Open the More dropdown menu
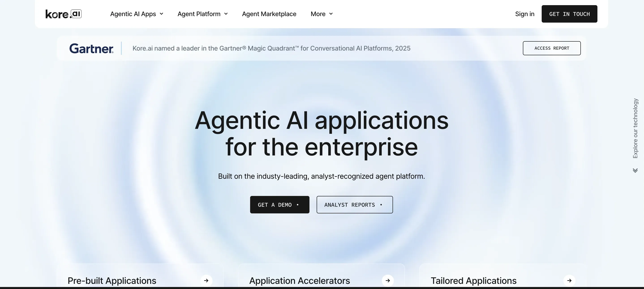 coord(322,14)
